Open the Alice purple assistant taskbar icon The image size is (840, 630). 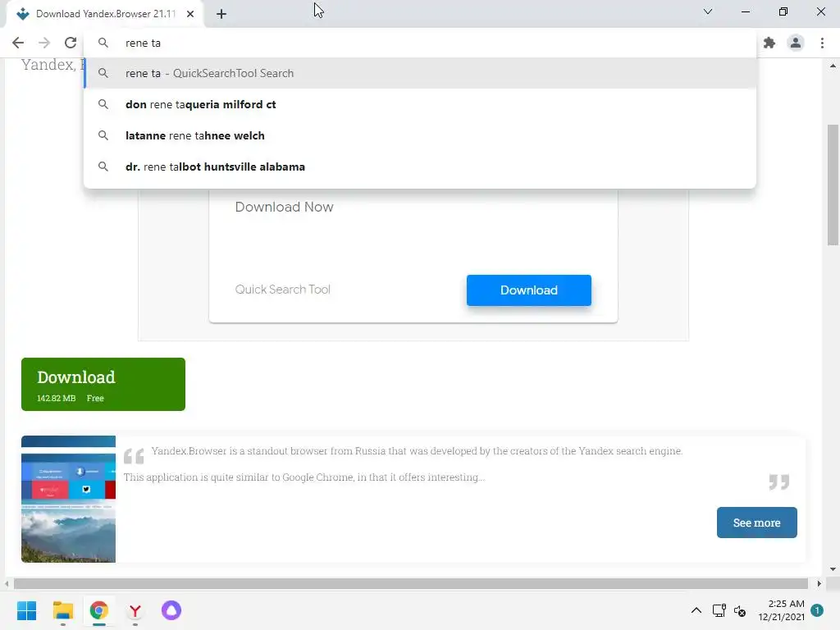pyautogui.click(x=171, y=610)
